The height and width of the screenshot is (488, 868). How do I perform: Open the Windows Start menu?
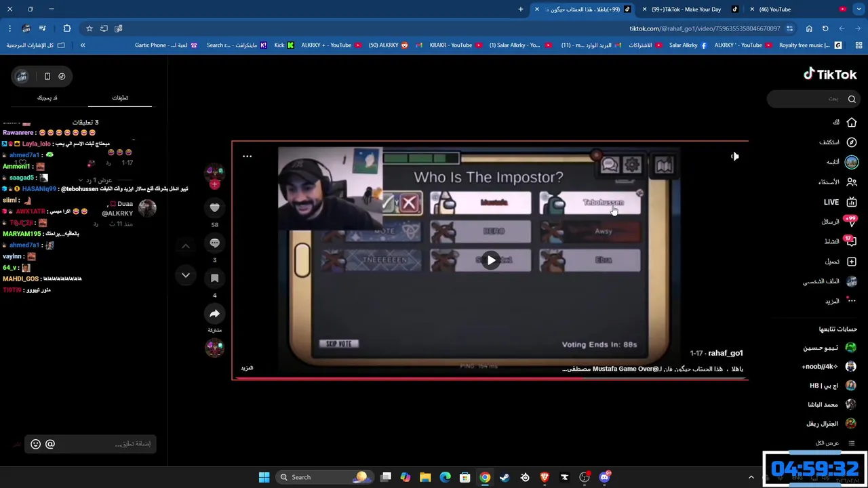point(264,477)
